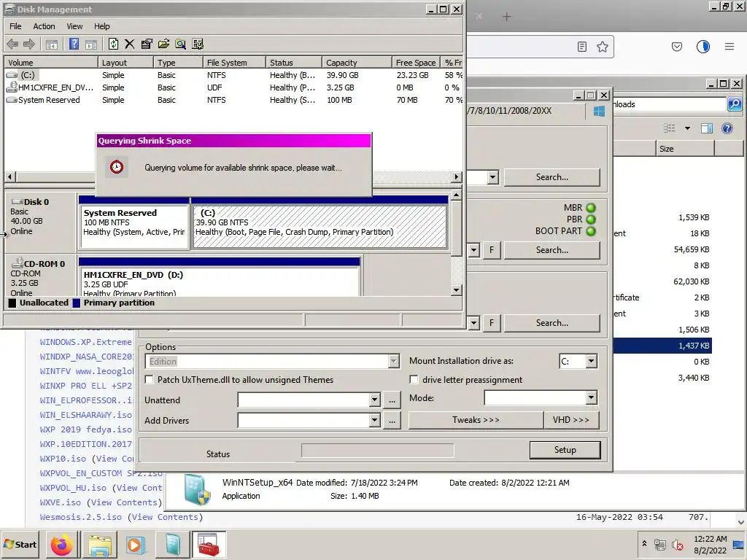Toggle the Show/Hide Action Pane toolbar icon
Image resolution: width=747 pixels, height=560 pixels.
(x=91, y=44)
